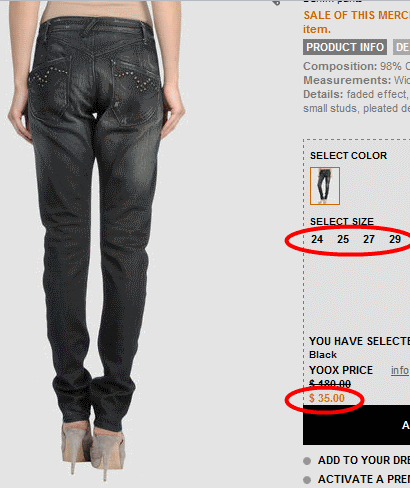Click the ADD TO YOUR DRE… link
The image size is (410, 488).
(x=364, y=460)
